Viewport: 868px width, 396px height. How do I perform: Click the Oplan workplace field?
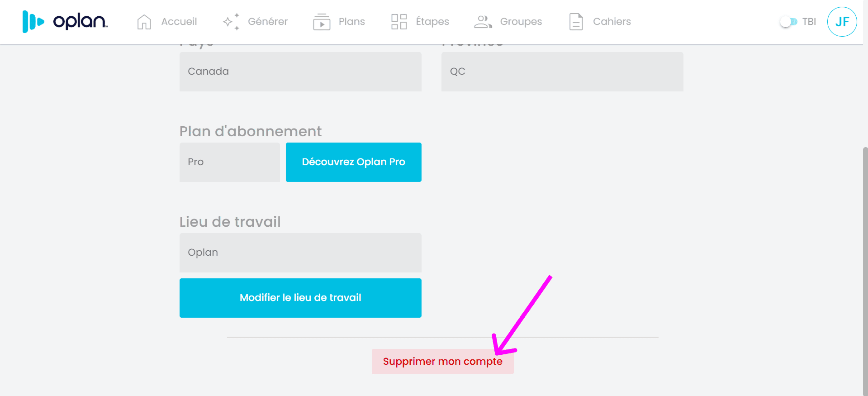pyautogui.click(x=300, y=253)
